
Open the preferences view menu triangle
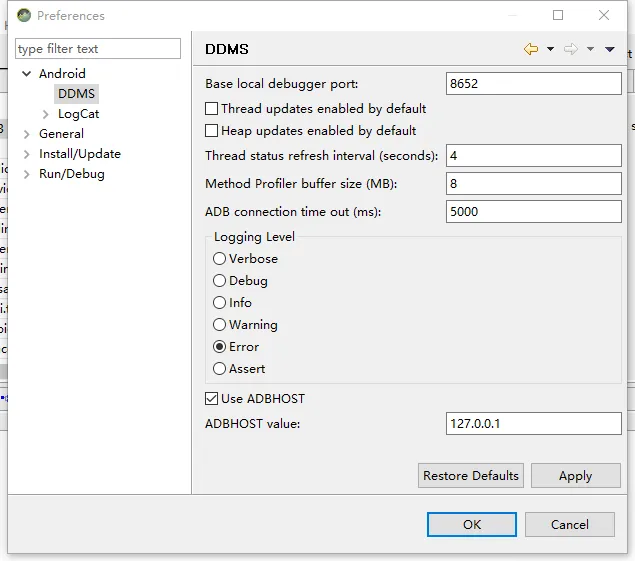(x=610, y=49)
